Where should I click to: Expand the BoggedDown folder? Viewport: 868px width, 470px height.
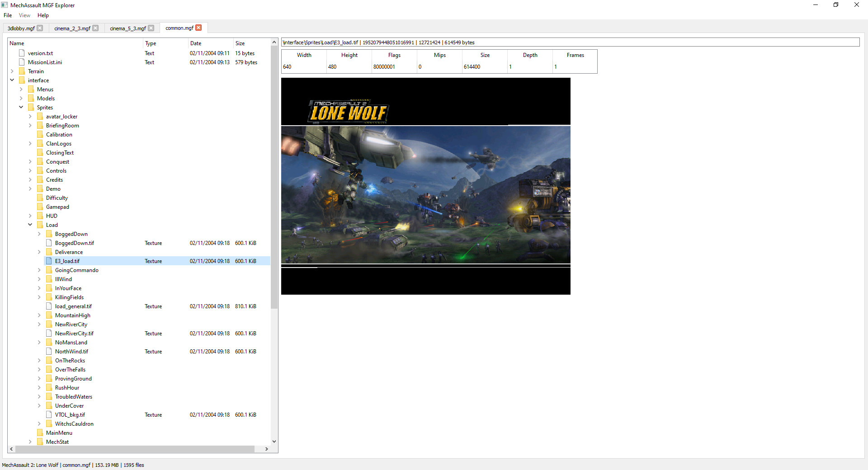pyautogui.click(x=39, y=234)
